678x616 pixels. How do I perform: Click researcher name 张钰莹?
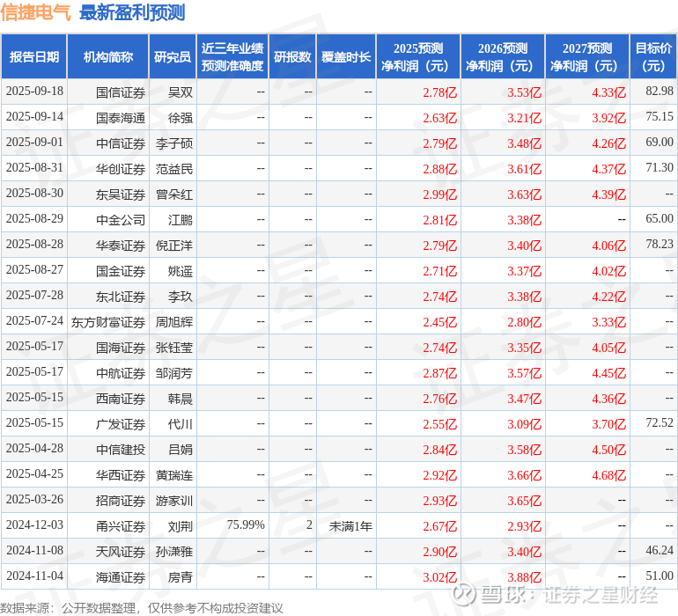click(x=174, y=348)
